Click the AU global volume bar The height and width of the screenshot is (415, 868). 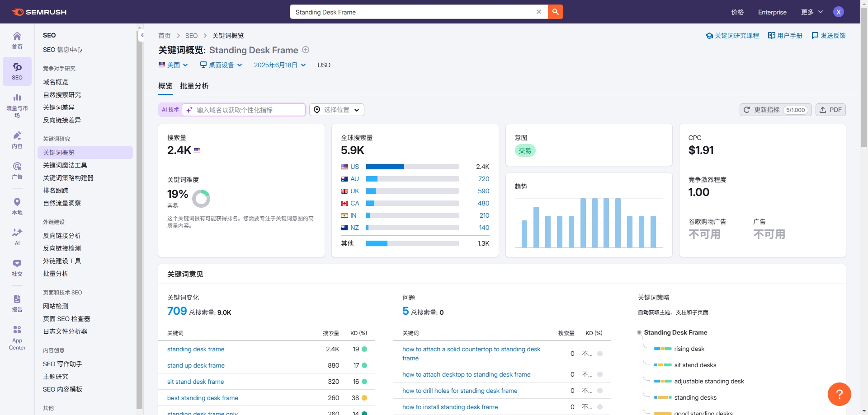412,179
